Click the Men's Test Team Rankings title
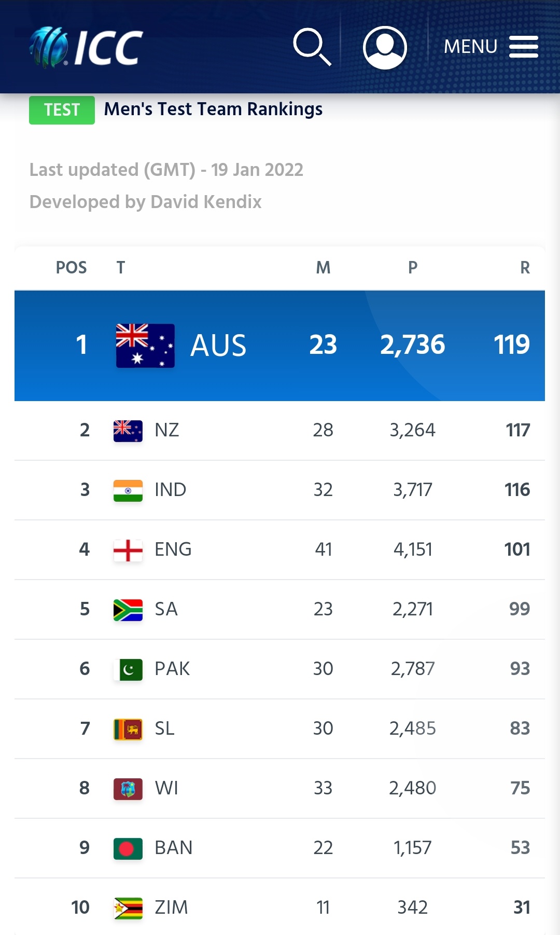 213,109
